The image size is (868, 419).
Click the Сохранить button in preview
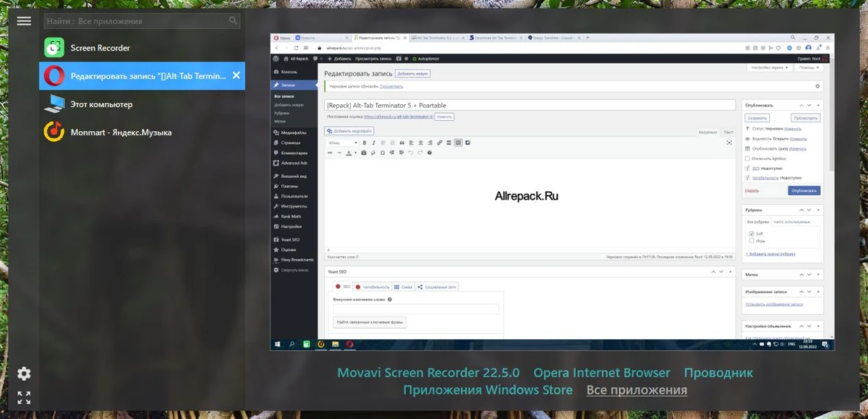pyautogui.click(x=757, y=117)
